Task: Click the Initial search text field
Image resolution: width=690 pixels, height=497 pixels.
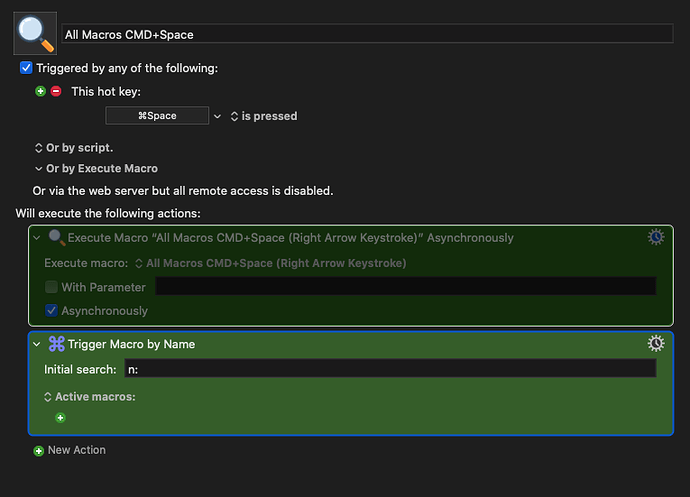Action: pos(389,369)
